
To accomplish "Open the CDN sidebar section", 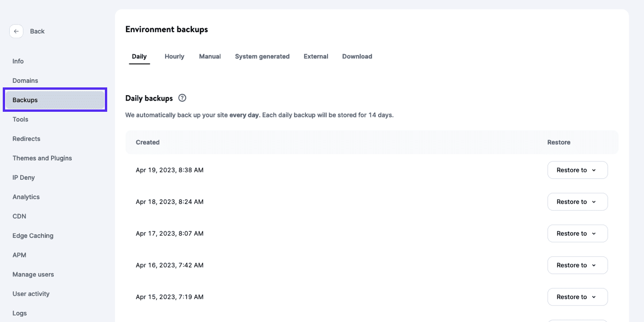I will [x=19, y=216].
